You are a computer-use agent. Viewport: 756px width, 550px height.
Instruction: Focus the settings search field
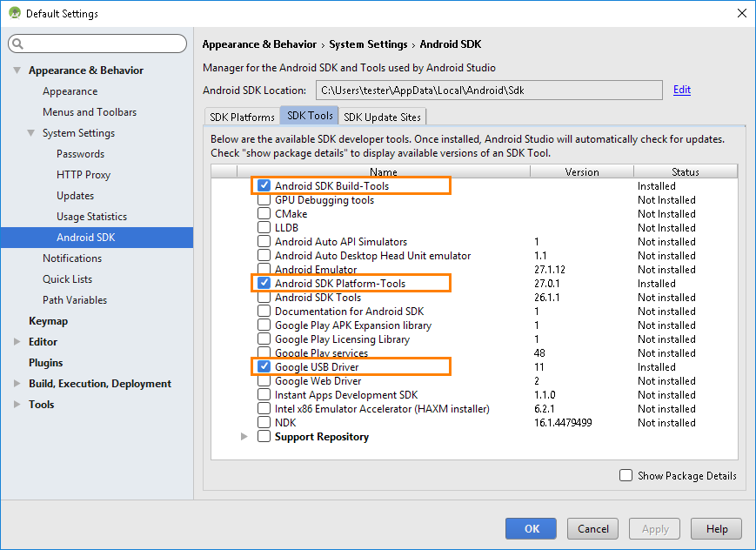(x=97, y=44)
